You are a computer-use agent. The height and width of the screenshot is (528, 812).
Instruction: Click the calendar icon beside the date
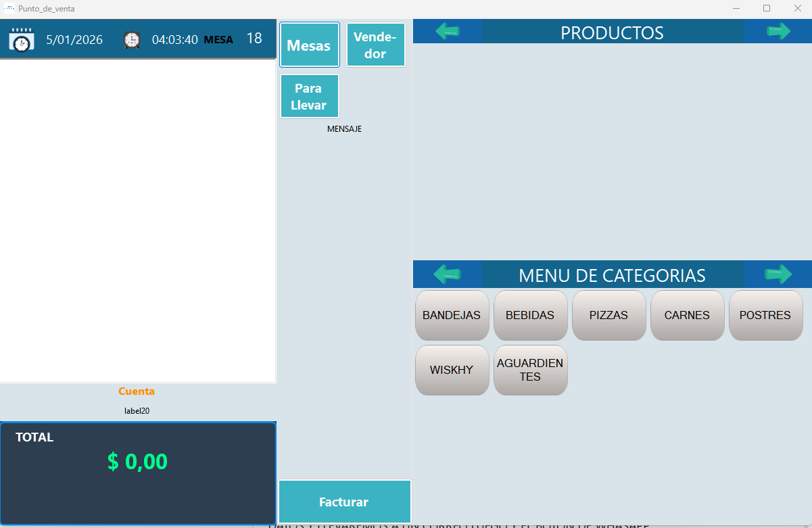21,40
